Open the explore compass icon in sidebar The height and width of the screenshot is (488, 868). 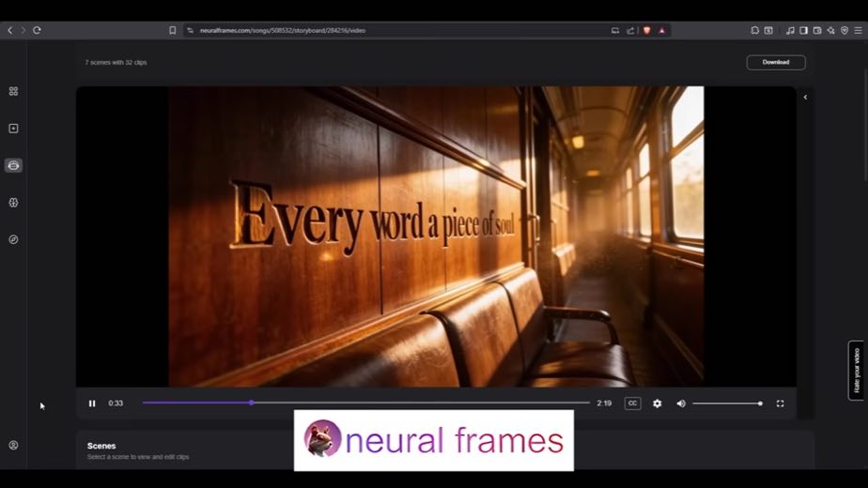[13, 239]
